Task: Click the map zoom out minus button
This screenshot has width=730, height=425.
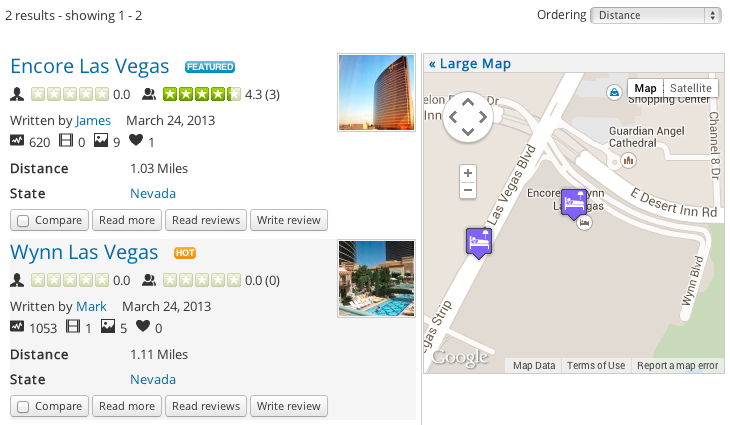Action: coord(468,191)
